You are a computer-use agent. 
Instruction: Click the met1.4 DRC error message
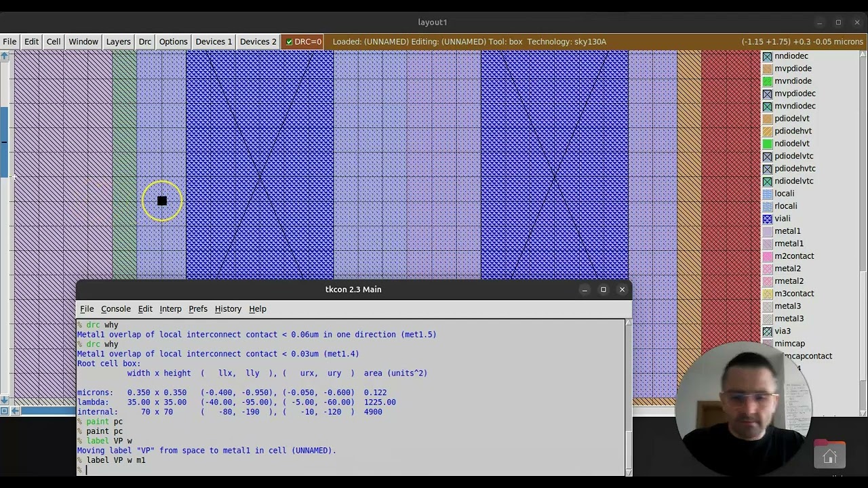click(218, 354)
